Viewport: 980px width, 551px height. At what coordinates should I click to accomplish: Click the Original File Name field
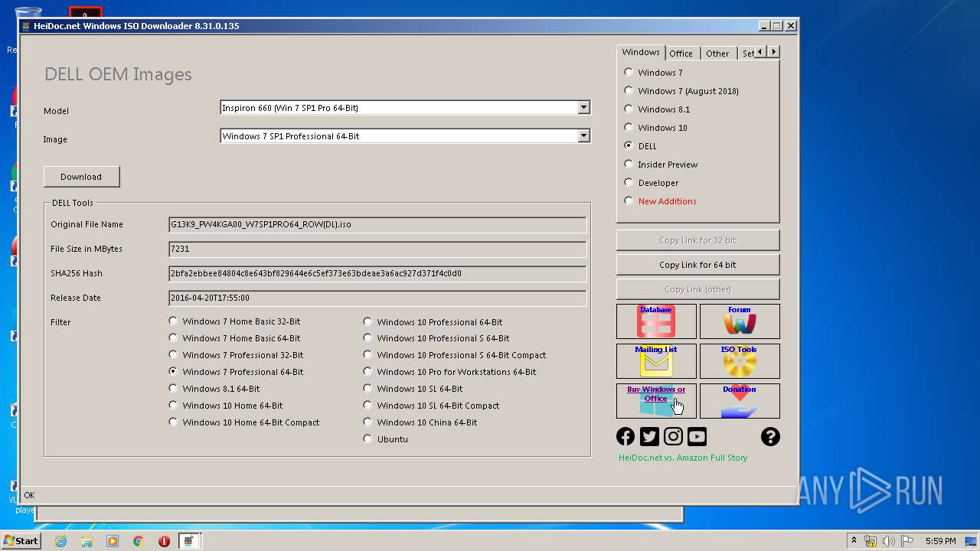[377, 224]
